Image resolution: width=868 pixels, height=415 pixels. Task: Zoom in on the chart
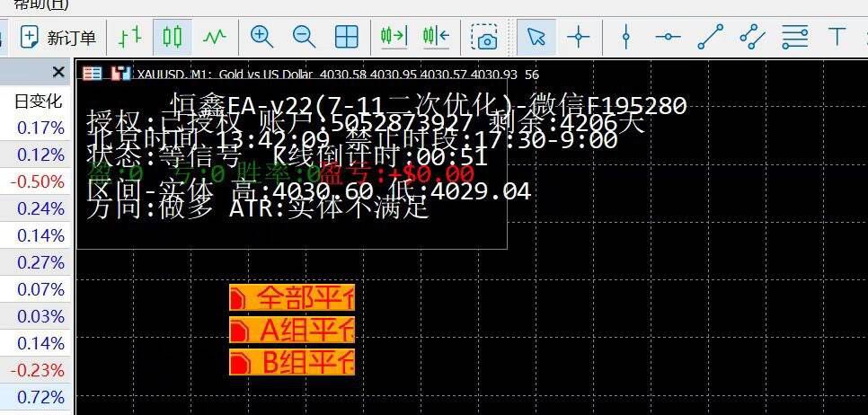click(261, 37)
